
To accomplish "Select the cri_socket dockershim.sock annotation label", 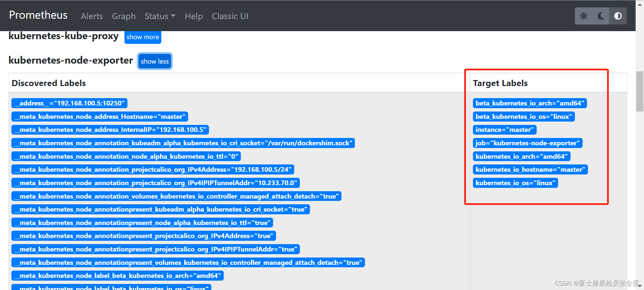I will 183,143.
